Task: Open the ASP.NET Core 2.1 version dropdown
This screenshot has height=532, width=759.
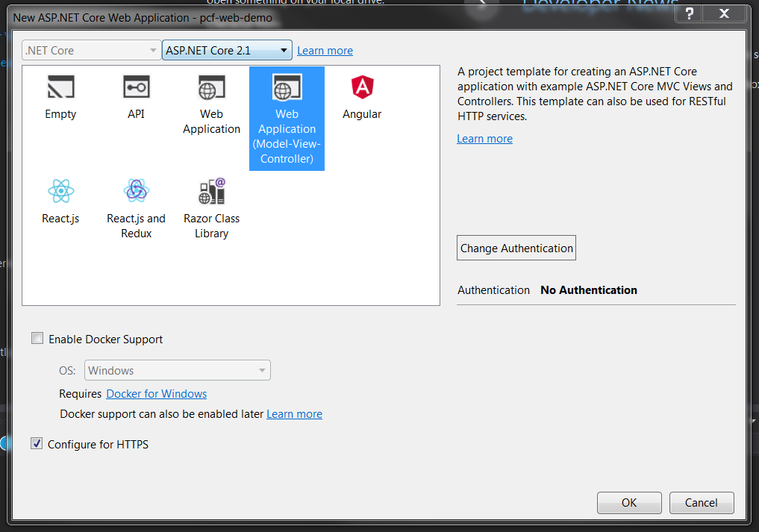Action: pyautogui.click(x=227, y=50)
